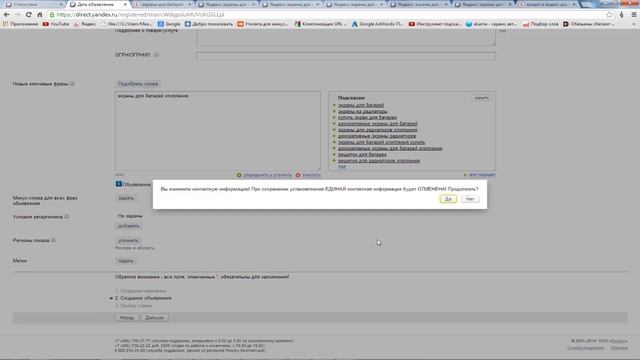Add suggestion 'экраны для батарей отопления купить'
This screenshot has width=640, height=360.
(x=381, y=142)
